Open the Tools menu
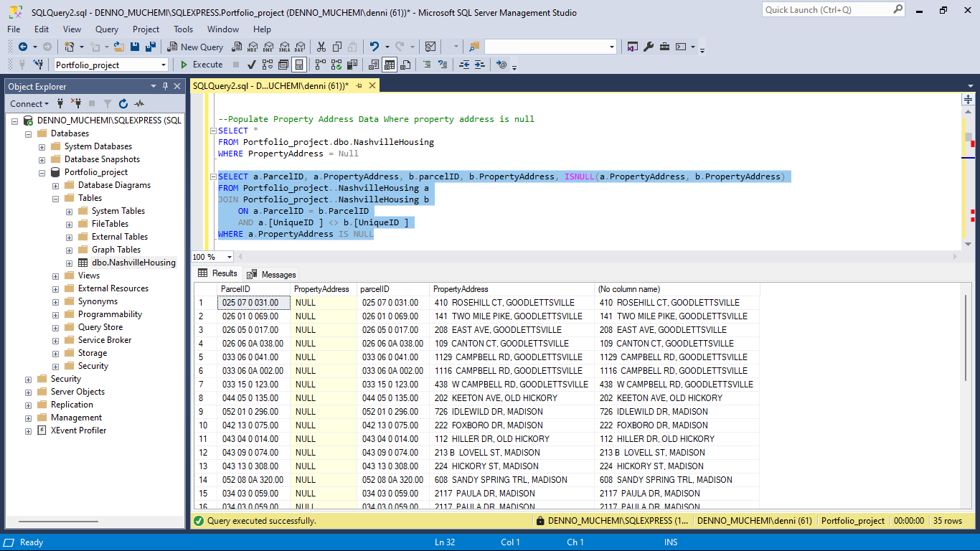Screen dimensions: 980x551 [183, 29]
